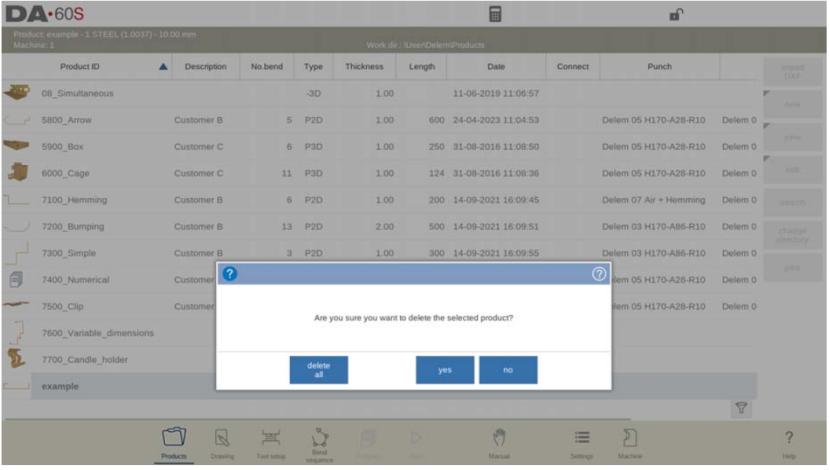
Task: Switch to the Products tab
Action: point(174,442)
